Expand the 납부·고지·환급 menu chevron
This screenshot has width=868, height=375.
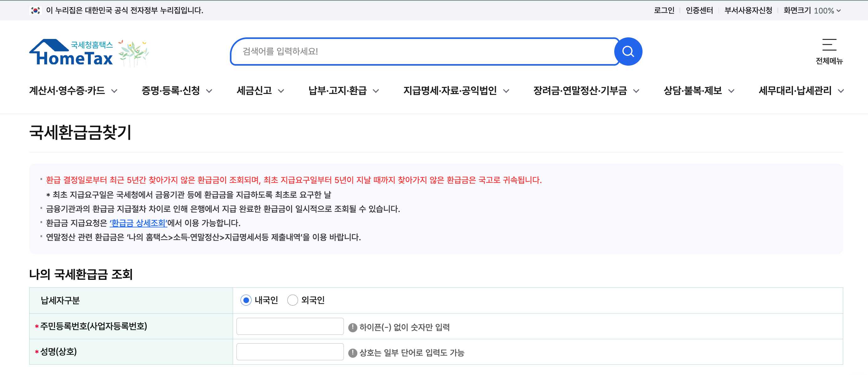[x=377, y=91]
